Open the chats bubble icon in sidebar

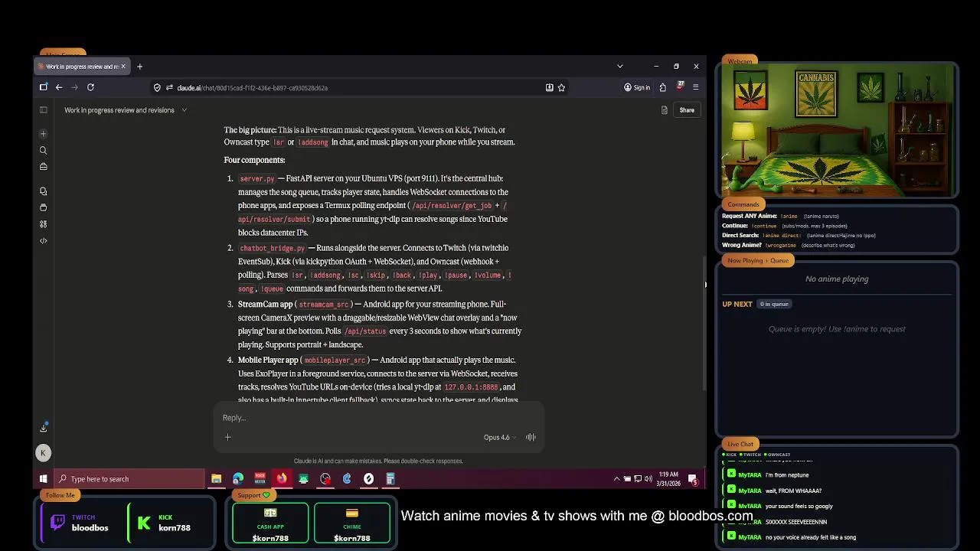(44, 191)
